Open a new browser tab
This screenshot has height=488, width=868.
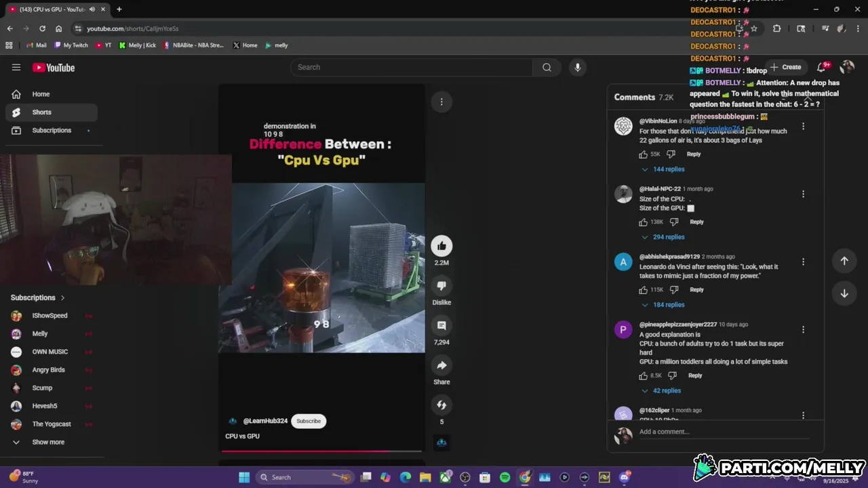coord(119,9)
